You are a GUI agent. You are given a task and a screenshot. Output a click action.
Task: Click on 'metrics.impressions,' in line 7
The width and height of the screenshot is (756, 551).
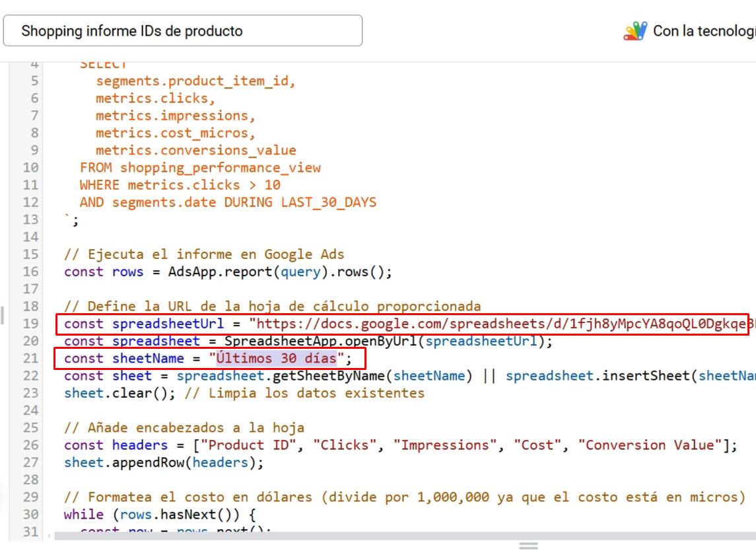pyautogui.click(x=175, y=116)
